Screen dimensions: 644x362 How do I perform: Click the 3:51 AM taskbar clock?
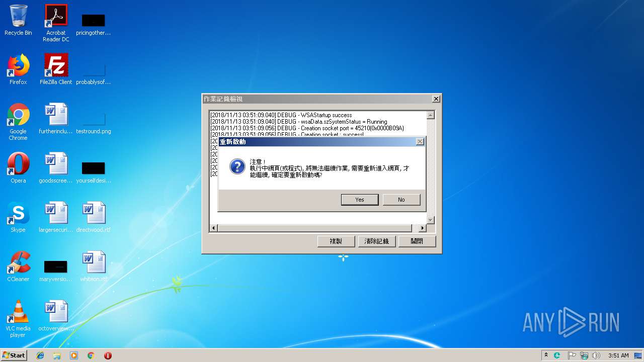tap(618, 355)
